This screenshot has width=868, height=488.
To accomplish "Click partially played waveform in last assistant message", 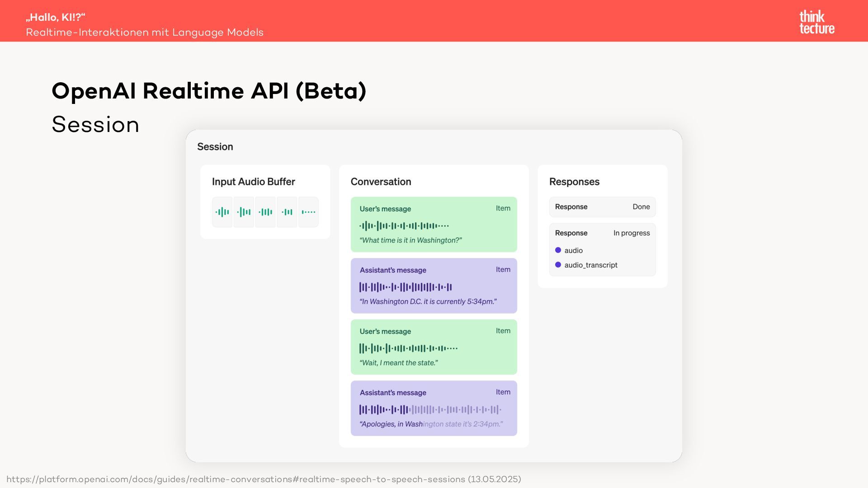I will click(x=430, y=410).
